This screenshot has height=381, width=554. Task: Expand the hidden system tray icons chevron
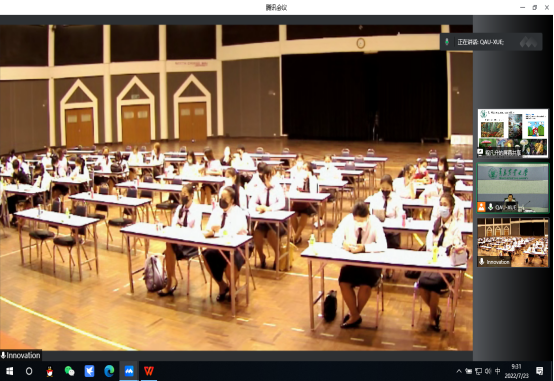point(459,371)
